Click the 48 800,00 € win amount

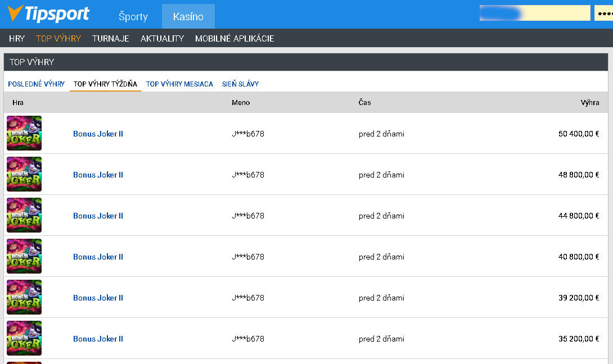pos(579,175)
